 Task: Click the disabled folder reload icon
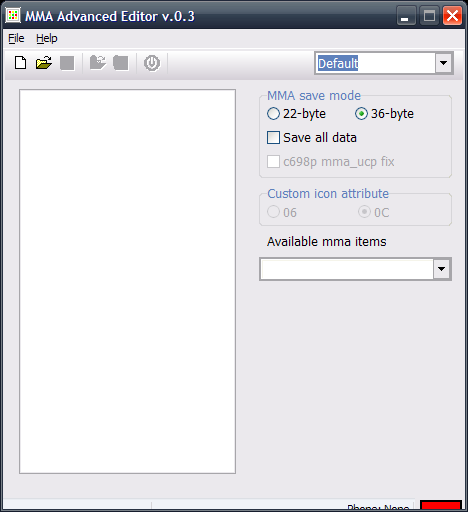click(98, 63)
